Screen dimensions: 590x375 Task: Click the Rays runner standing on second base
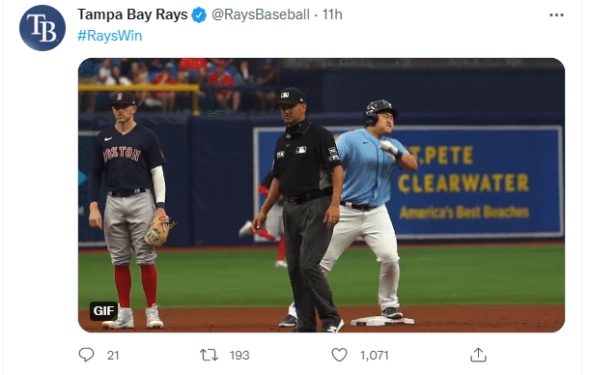[371, 211]
